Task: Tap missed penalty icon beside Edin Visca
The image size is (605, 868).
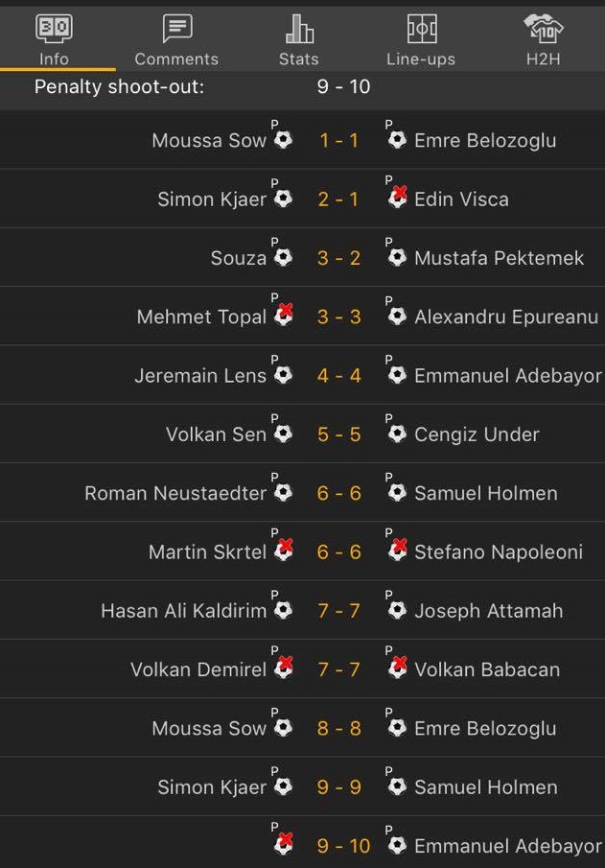Action: [x=398, y=199]
